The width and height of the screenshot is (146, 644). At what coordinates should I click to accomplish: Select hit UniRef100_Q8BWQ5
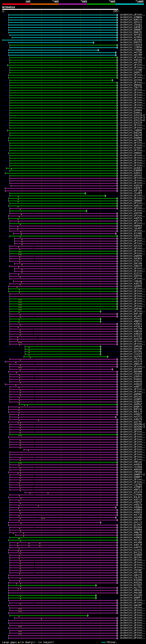pos(131,201)
